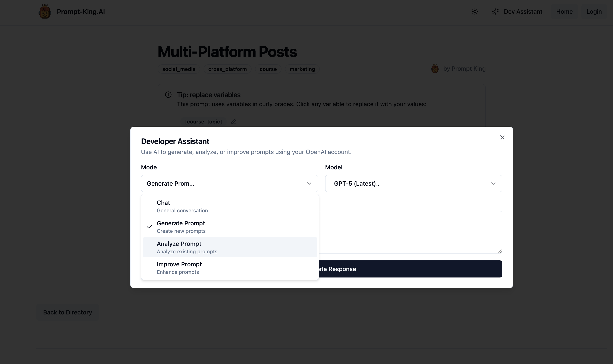The height and width of the screenshot is (364, 613).
Task: Click the Developer Assistant dialog title
Action: [x=175, y=141]
